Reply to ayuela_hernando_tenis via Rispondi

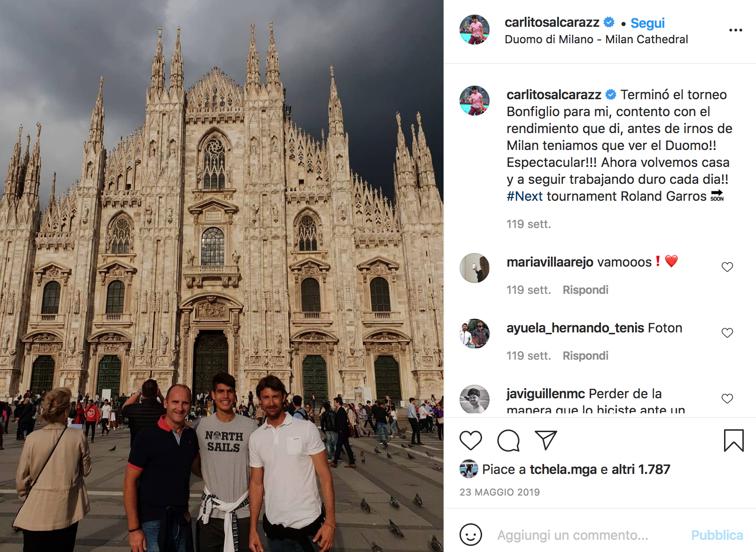tap(585, 355)
